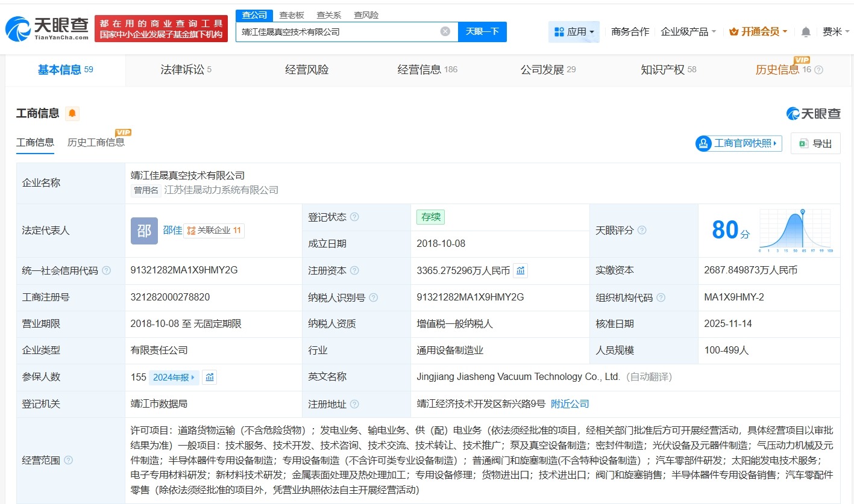The width and height of the screenshot is (854, 504).
Task: Click the help icon next to 统一社会信用代码
Action: [106, 270]
